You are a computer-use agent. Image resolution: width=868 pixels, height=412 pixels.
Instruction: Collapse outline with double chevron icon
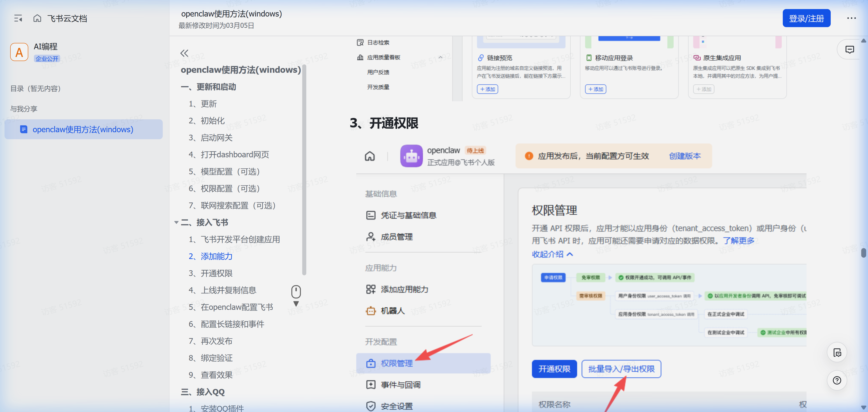[184, 53]
